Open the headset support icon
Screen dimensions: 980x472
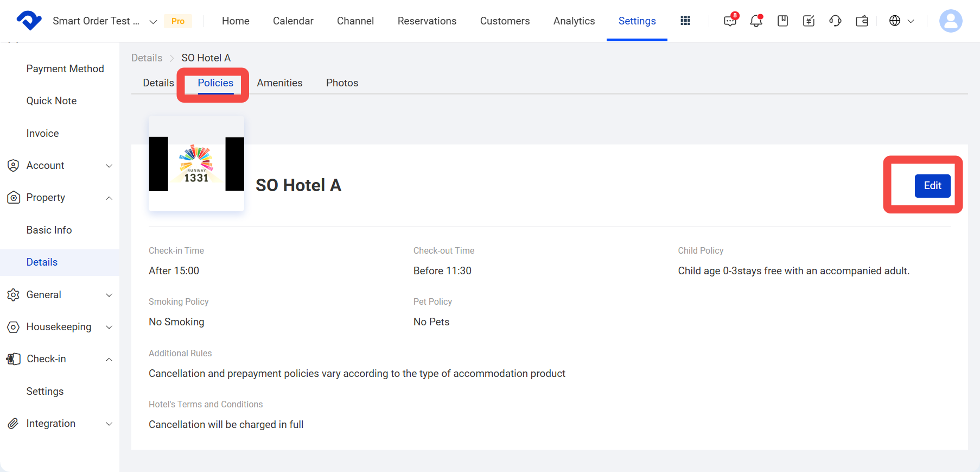pos(835,21)
